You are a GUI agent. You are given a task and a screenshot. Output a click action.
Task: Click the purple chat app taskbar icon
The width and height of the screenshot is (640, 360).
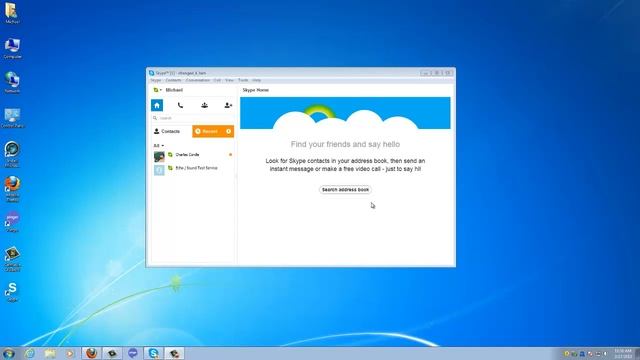click(133, 353)
